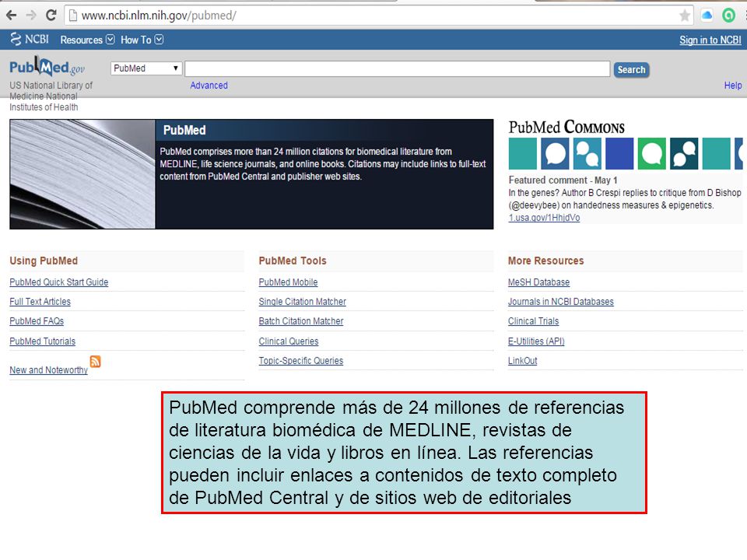
Task: Open the Single Citation Matcher tool
Action: [303, 302]
